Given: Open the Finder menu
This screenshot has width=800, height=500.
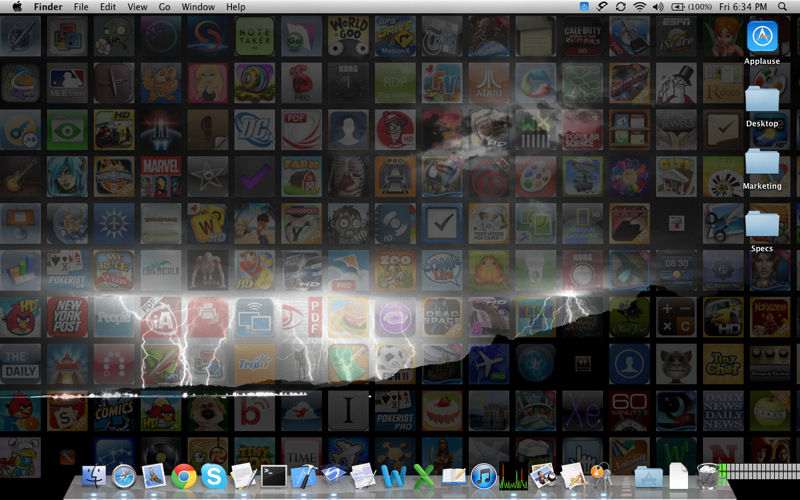Looking at the screenshot, I should pyautogui.click(x=48, y=7).
